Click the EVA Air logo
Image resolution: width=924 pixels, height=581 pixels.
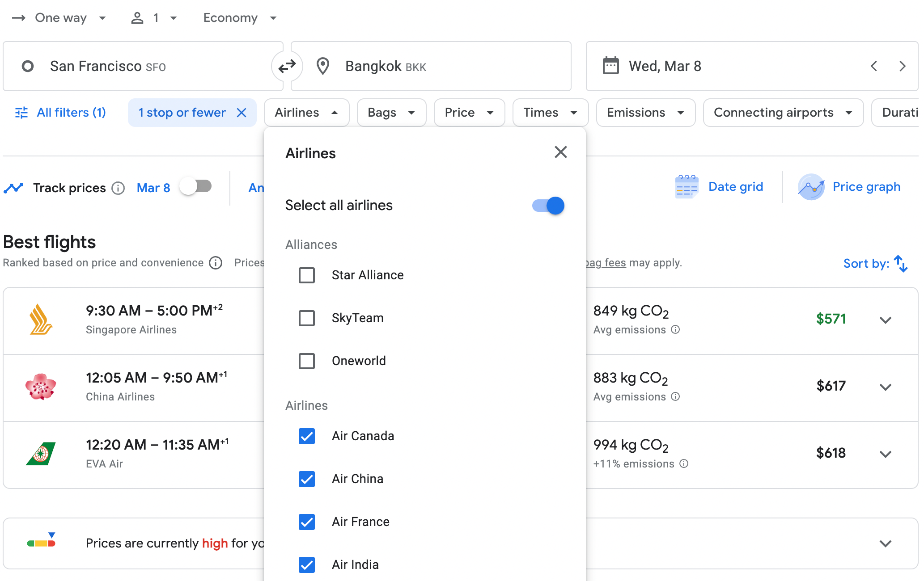coord(41,452)
